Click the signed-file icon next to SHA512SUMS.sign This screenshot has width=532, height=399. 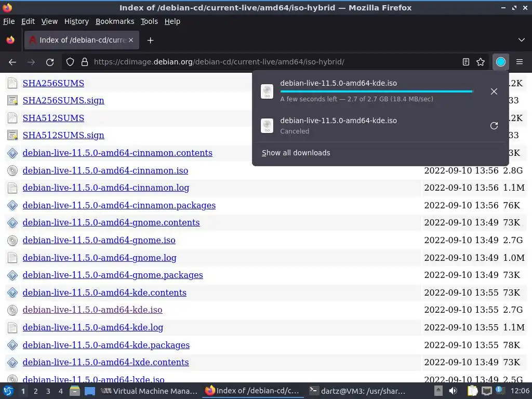(12, 136)
